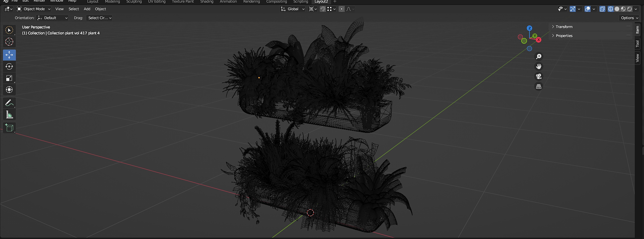This screenshot has width=644, height=239.
Task: Open the Global transform orientation dropdown
Action: coord(292,9)
